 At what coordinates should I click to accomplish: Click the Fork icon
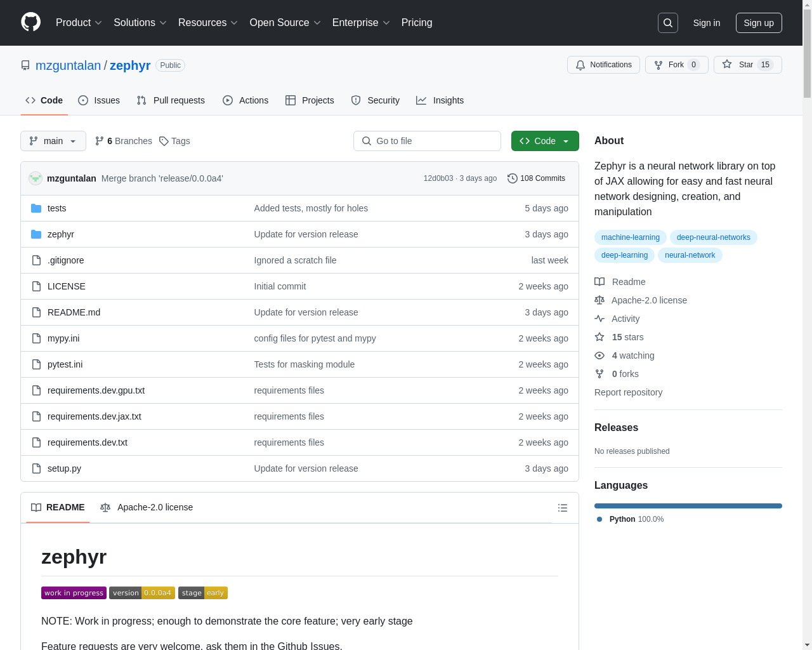(x=658, y=65)
